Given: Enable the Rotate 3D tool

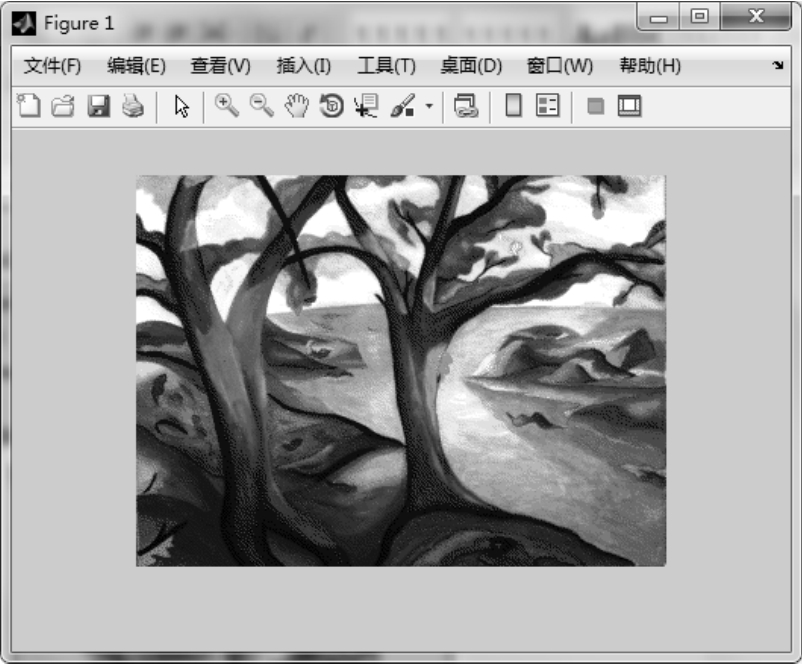Looking at the screenshot, I should pos(331,106).
